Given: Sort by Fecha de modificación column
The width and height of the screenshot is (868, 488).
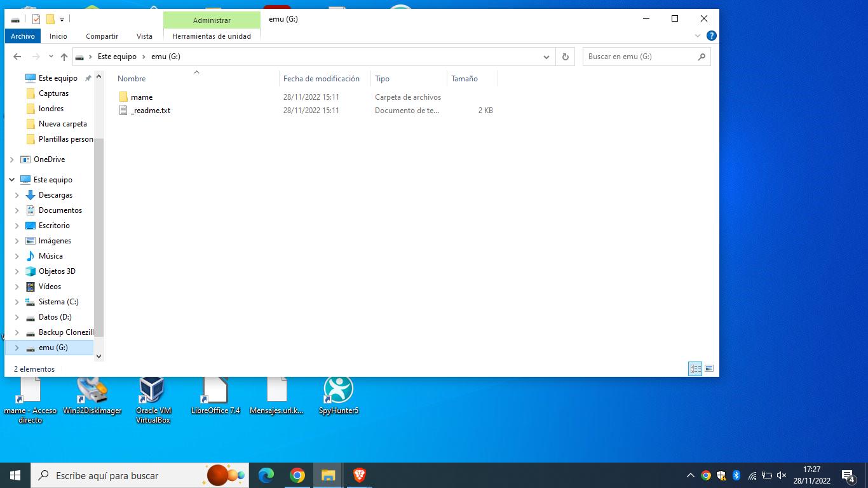Looking at the screenshot, I should tap(322, 79).
